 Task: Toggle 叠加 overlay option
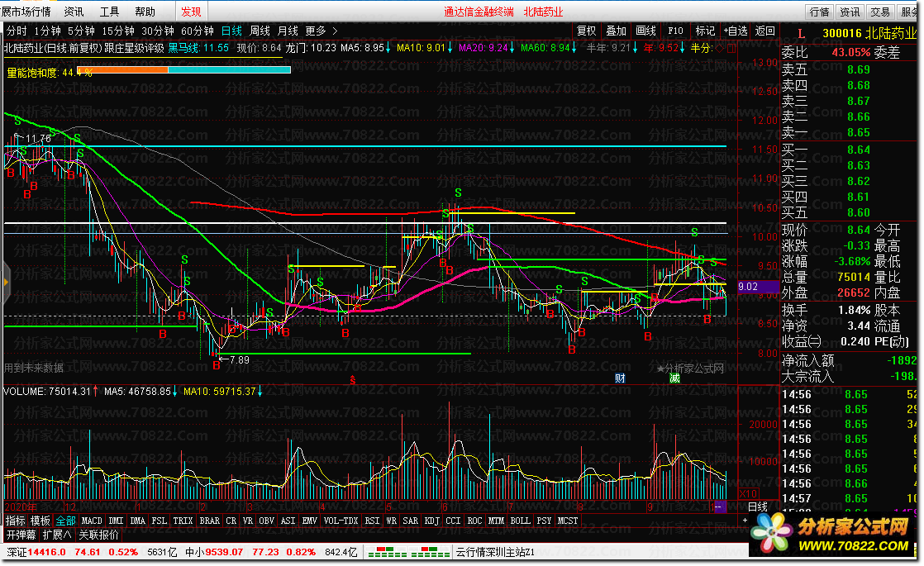(x=617, y=31)
